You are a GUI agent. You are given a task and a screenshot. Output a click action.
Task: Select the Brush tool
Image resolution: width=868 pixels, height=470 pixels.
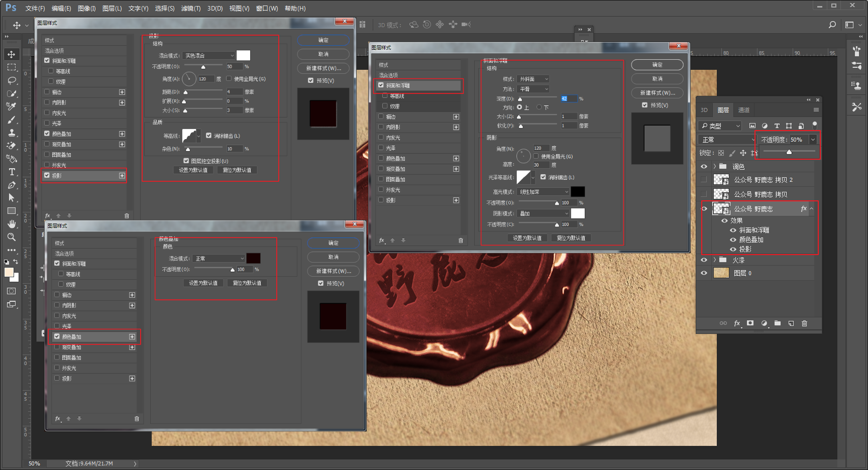pyautogui.click(x=12, y=120)
